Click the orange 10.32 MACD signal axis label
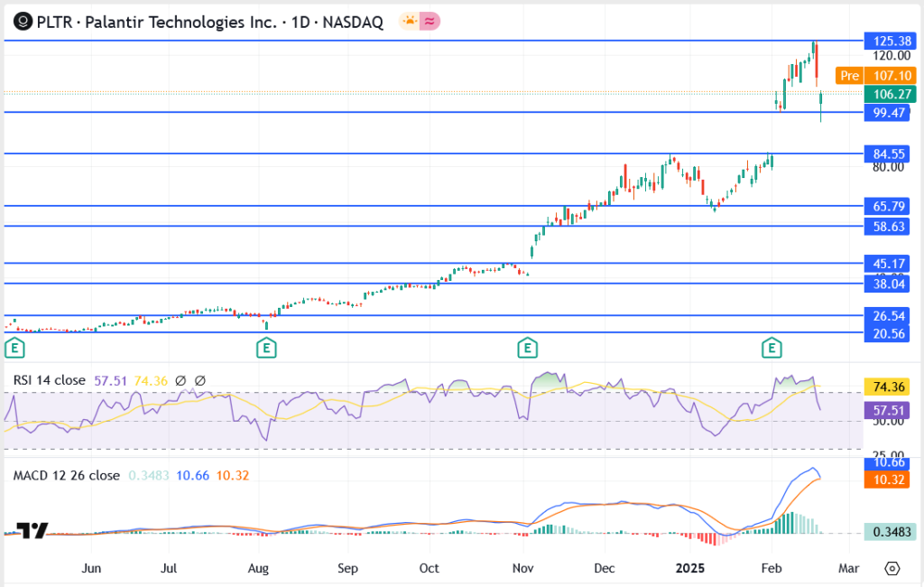 [887, 481]
